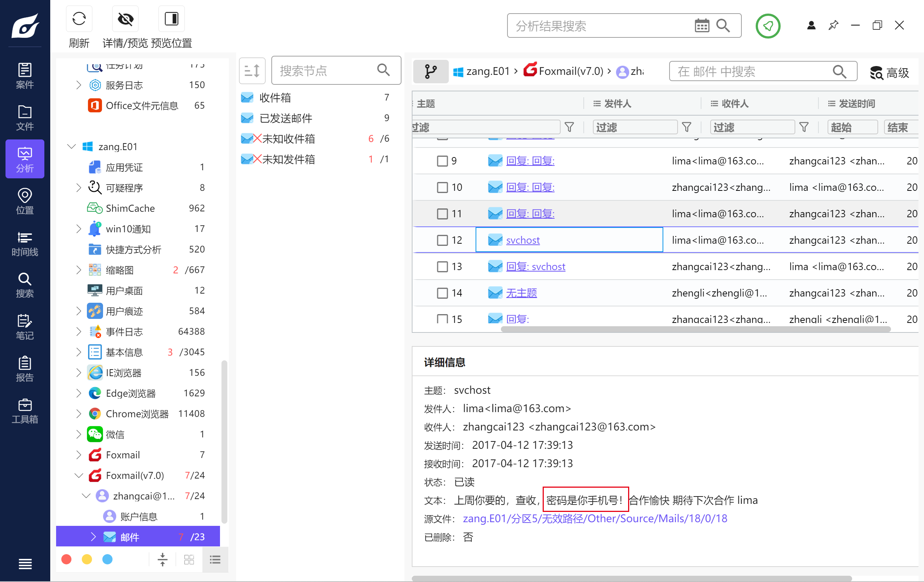Collapse the Foxmail(v7.0) tree node

tap(79, 475)
